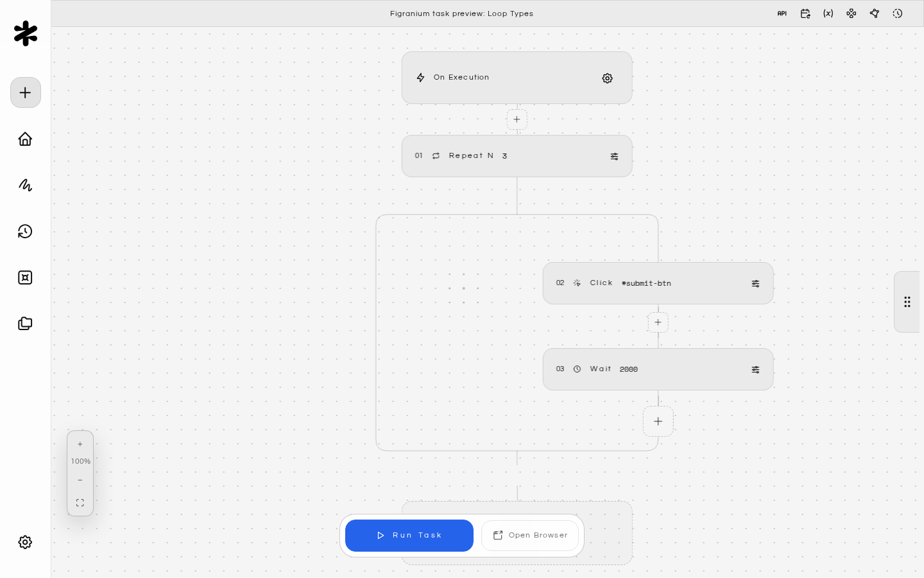Open the scribble recordings sidebar icon
This screenshot has width=924, height=578.
pos(25,185)
